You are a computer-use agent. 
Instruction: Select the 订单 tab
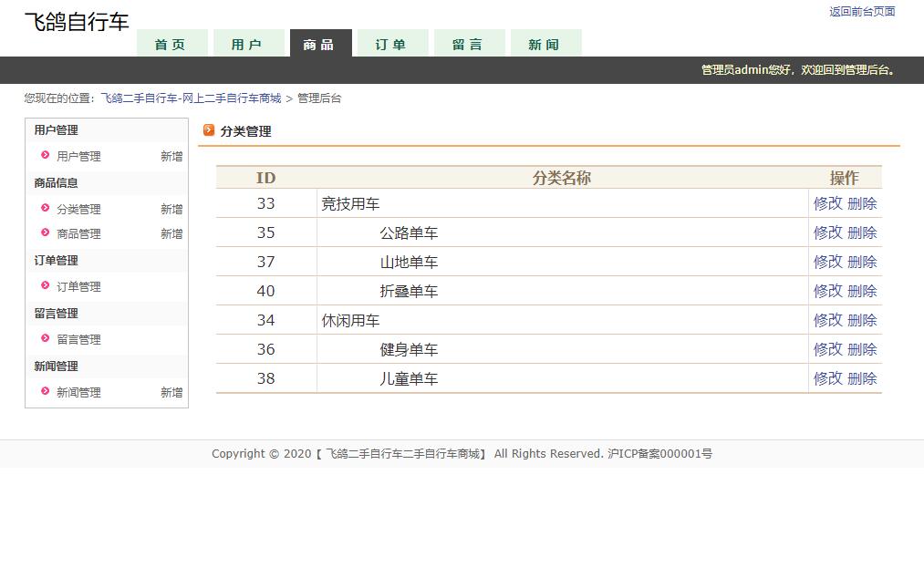point(391,42)
